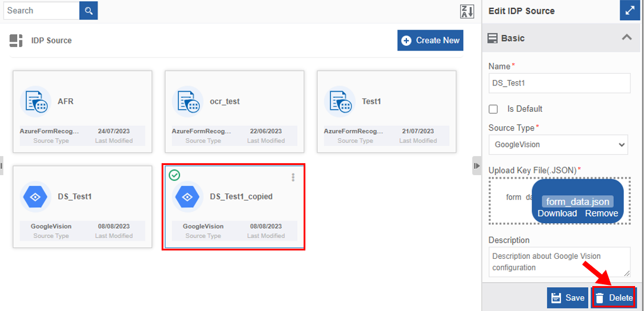The height and width of the screenshot is (311, 644).
Task: Click the IDP Source layout icon
Action: (x=16, y=40)
